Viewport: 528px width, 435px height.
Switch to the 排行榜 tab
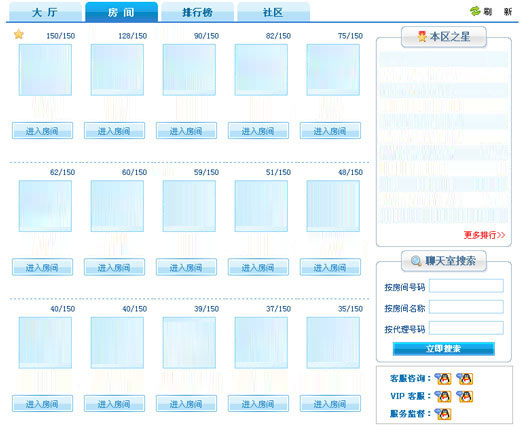pos(197,12)
